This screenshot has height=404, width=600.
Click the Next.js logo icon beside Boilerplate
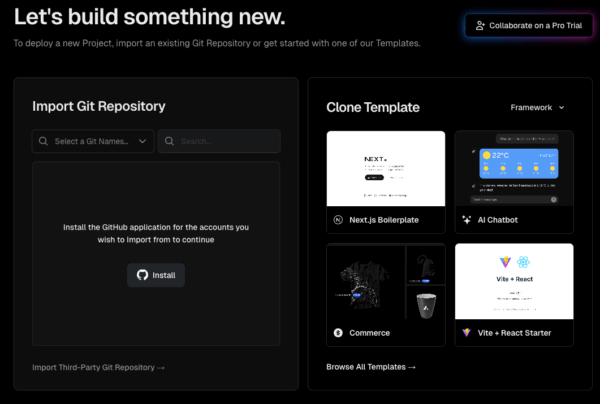click(x=338, y=220)
